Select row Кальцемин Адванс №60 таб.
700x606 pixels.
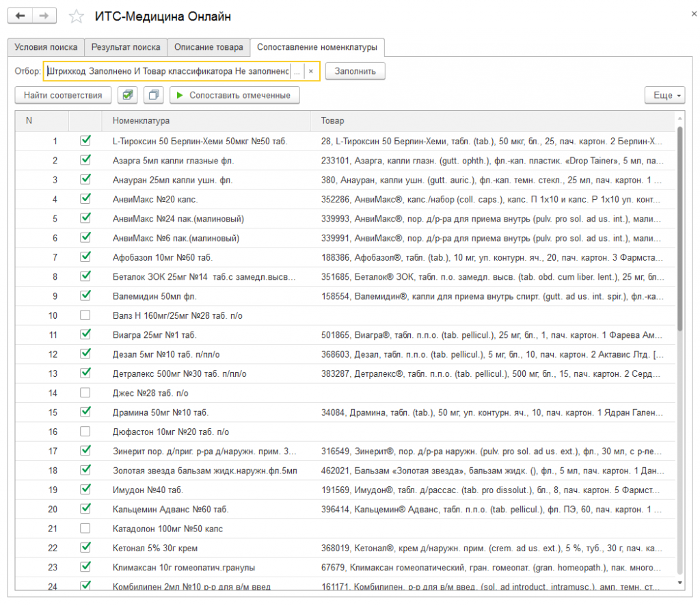click(x=345, y=509)
